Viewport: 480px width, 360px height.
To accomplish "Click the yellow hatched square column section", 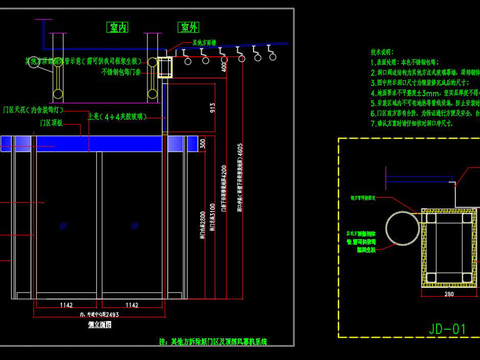I will point(449,248).
